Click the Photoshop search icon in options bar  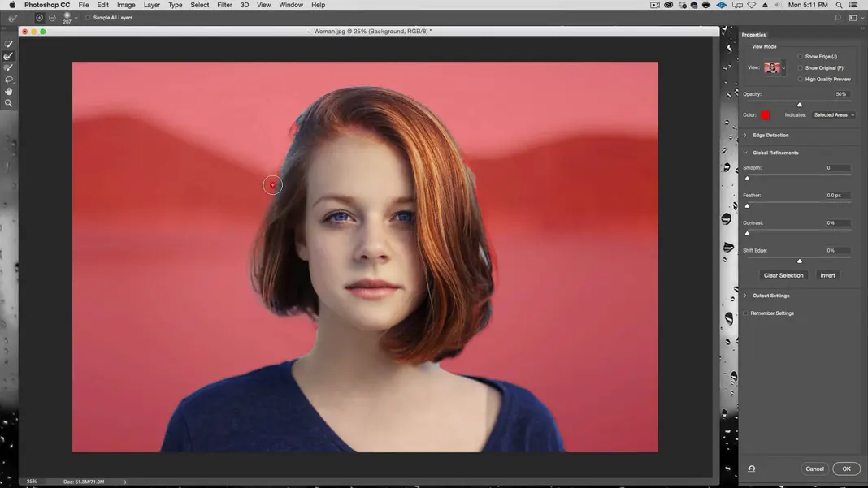point(838,18)
